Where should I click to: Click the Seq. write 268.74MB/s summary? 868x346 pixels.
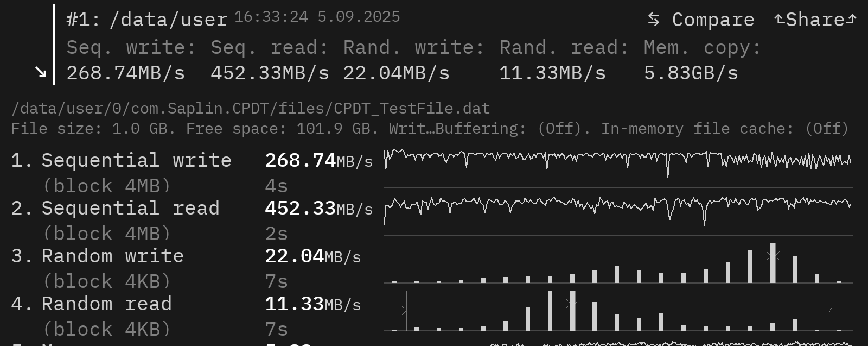point(130,60)
